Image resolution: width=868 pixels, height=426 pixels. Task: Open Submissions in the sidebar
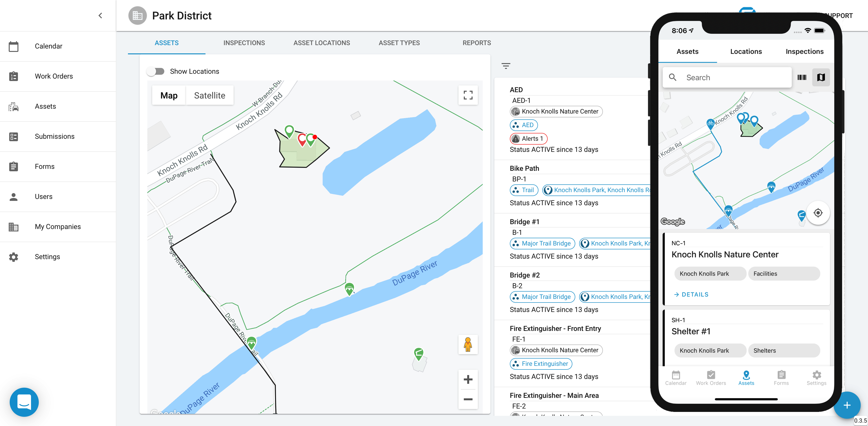click(58, 136)
